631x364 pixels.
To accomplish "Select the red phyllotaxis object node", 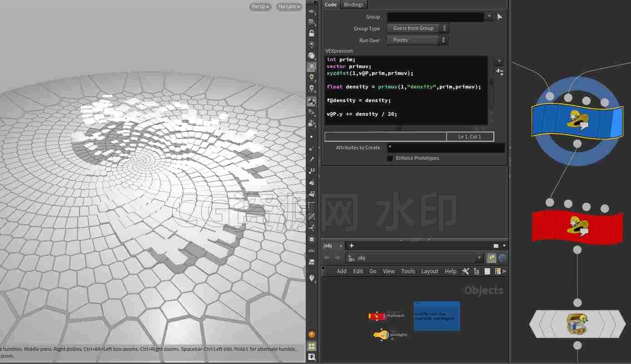I will click(378, 316).
